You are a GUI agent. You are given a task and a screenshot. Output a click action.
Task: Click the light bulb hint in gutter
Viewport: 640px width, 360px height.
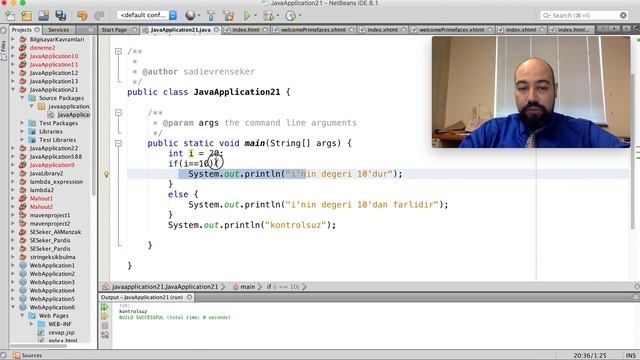pyautogui.click(x=106, y=174)
